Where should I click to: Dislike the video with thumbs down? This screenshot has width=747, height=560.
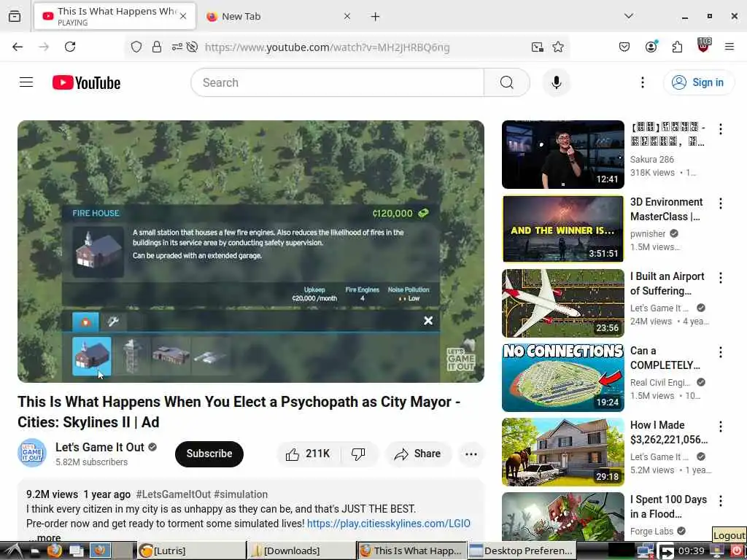[x=358, y=454]
